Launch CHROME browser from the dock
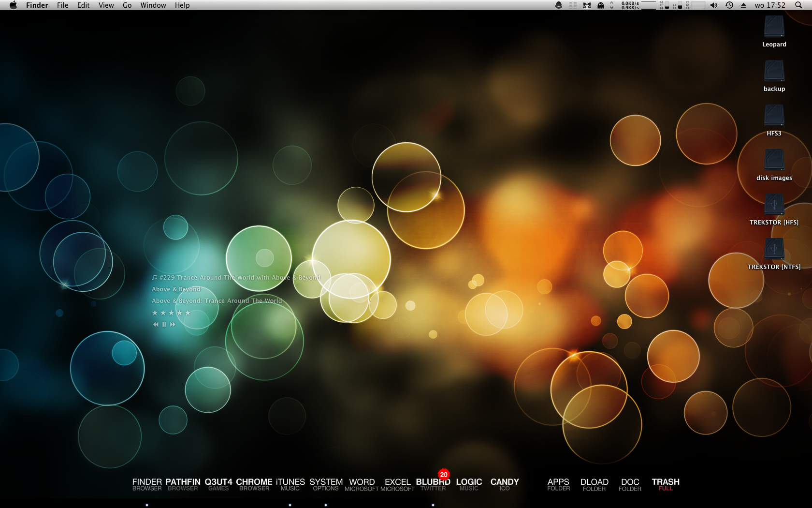The height and width of the screenshot is (508, 812). click(254, 484)
